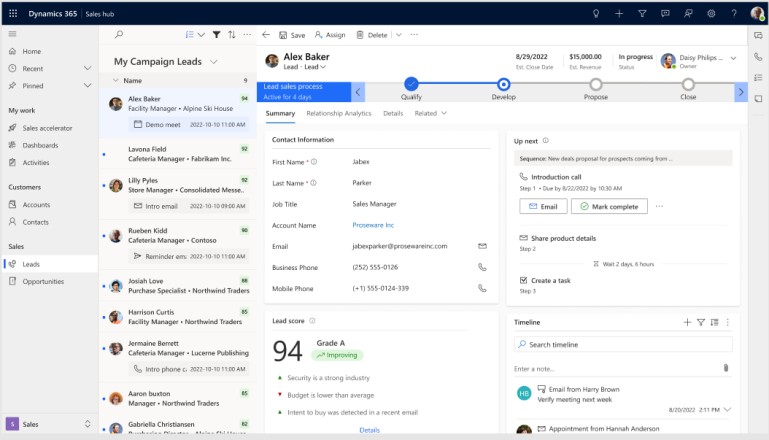Check the Create a task step checkbox

[524, 281]
